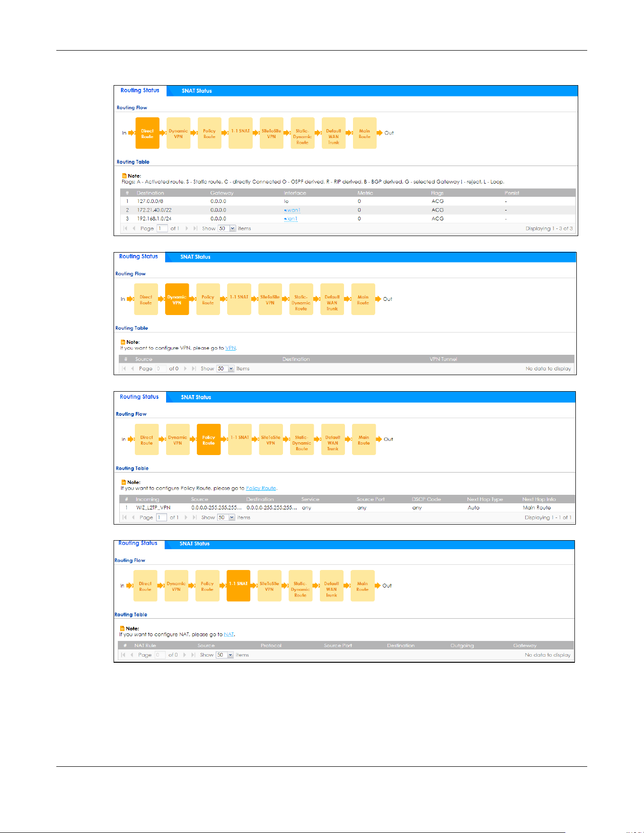Click next-page arrow under the WIZ_L2TP_VPN row

(185, 518)
